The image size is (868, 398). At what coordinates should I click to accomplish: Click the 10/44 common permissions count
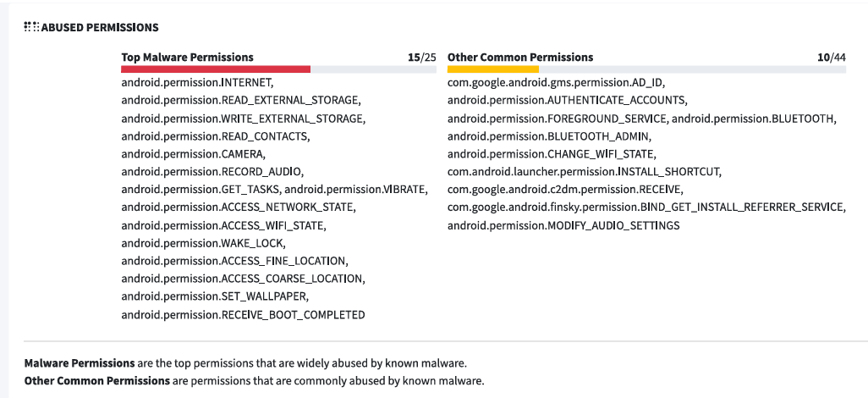tap(832, 58)
